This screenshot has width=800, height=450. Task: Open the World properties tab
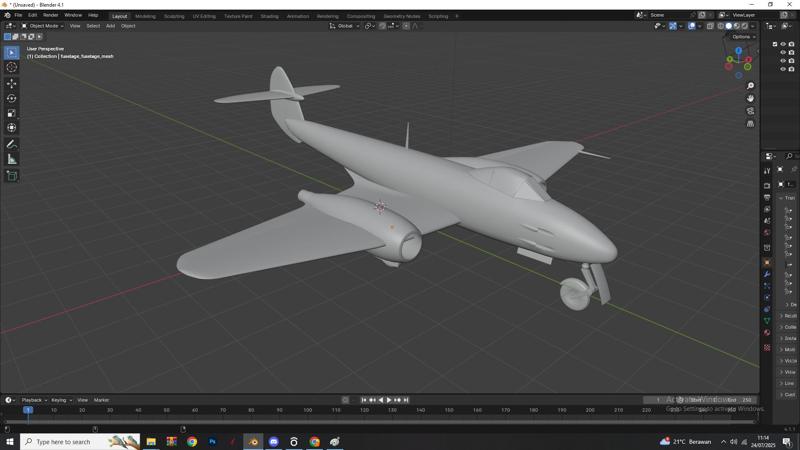(x=767, y=233)
